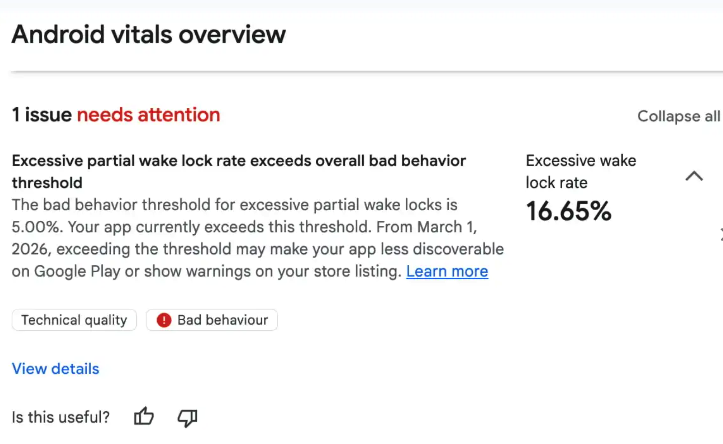The width and height of the screenshot is (723, 444).
Task: Select the Bad behaviour chip label
Action: click(222, 320)
